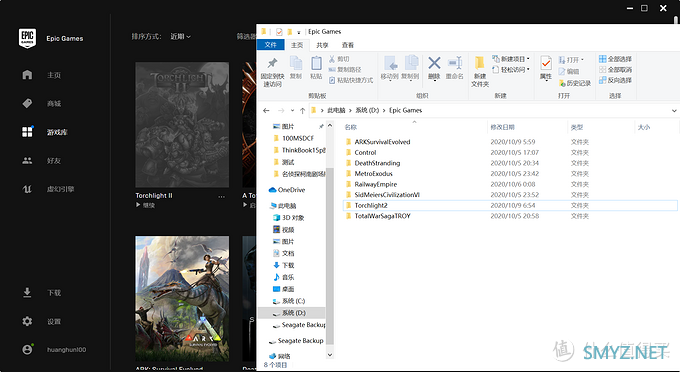Select OneDrive in navigation pane
The height and width of the screenshot is (372, 680).
pos(287,190)
